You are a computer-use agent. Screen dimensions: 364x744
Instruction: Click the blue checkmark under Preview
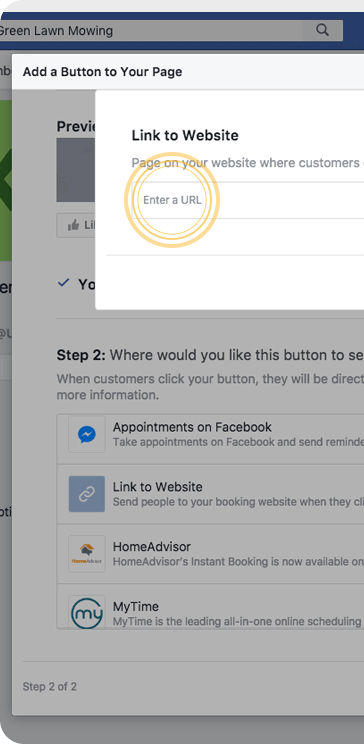(63, 284)
